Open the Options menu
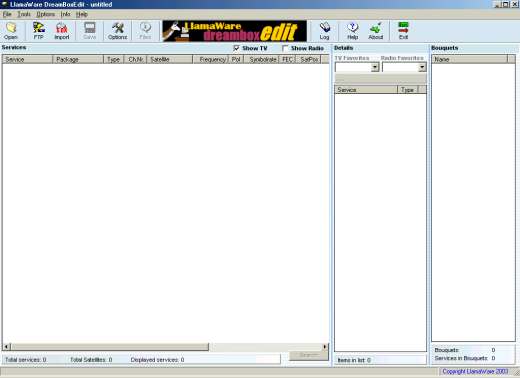Viewport: 520px width, 378px height. pyautogui.click(x=46, y=14)
